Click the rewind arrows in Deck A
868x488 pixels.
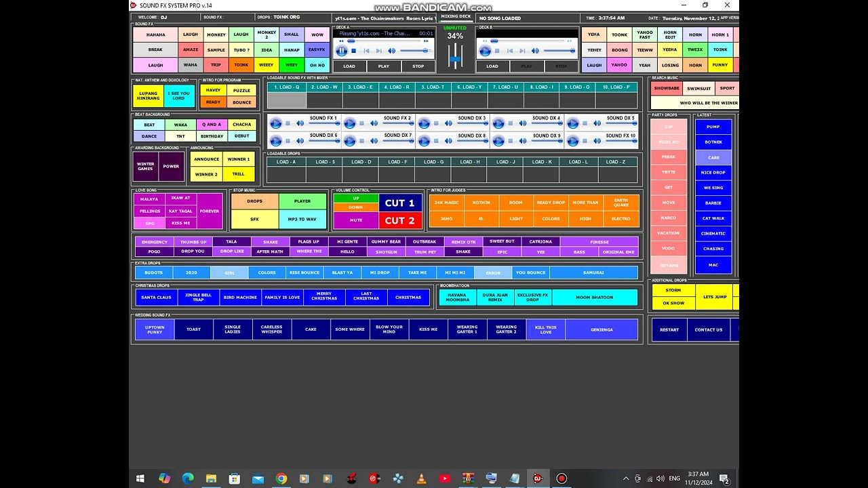(x=341, y=41)
